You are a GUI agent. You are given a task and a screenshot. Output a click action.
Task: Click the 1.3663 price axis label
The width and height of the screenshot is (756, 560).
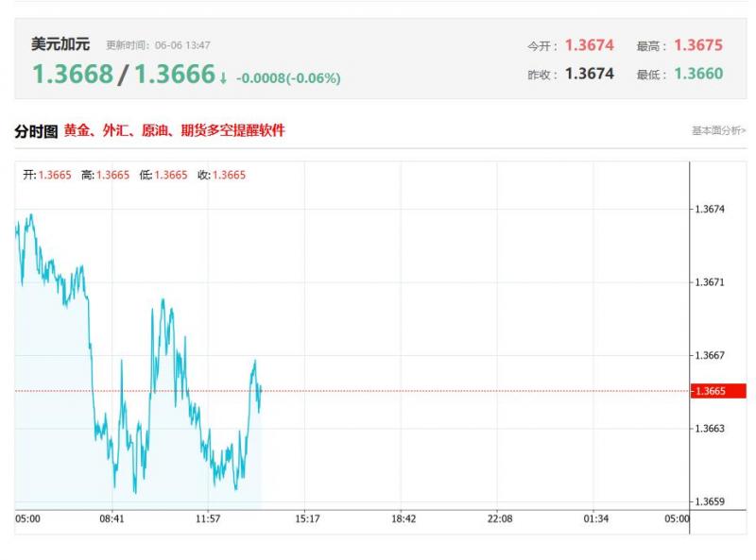pos(710,429)
